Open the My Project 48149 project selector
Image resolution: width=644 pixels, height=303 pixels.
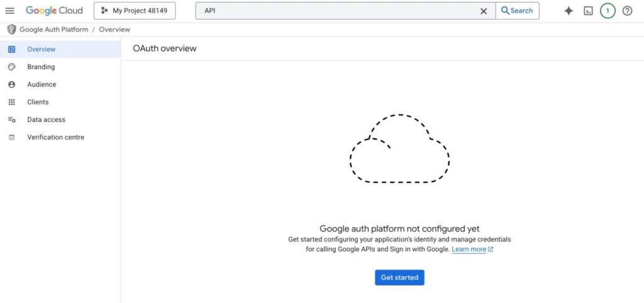[135, 11]
